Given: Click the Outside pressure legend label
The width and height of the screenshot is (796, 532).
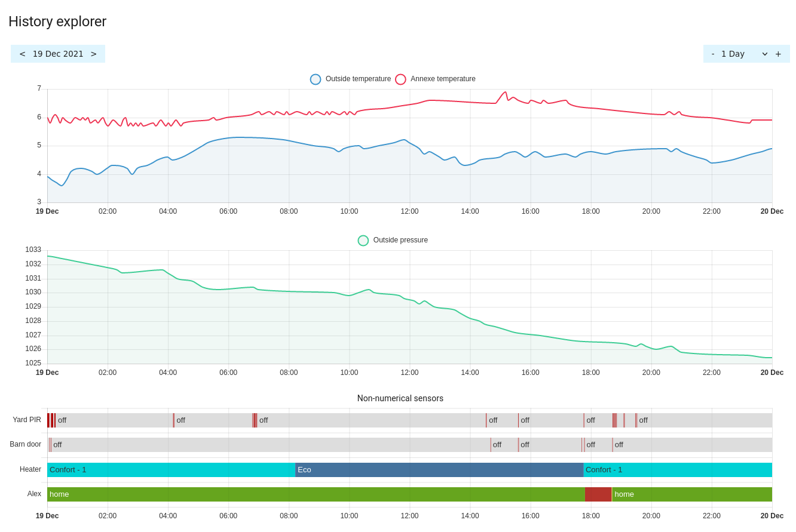Looking at the screenshot, I should (x=400, y=240).
